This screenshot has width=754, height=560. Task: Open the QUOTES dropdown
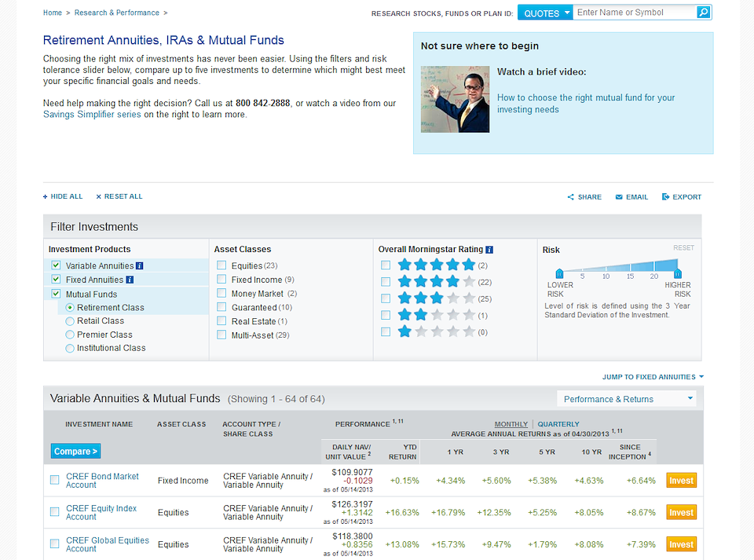pos(545,13)
